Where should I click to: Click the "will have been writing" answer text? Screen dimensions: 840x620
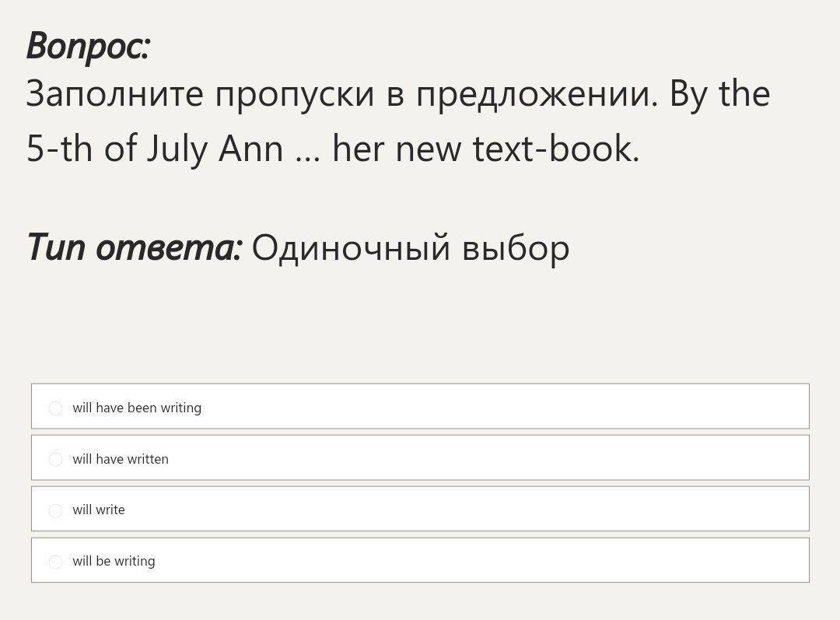click(137, 408)
